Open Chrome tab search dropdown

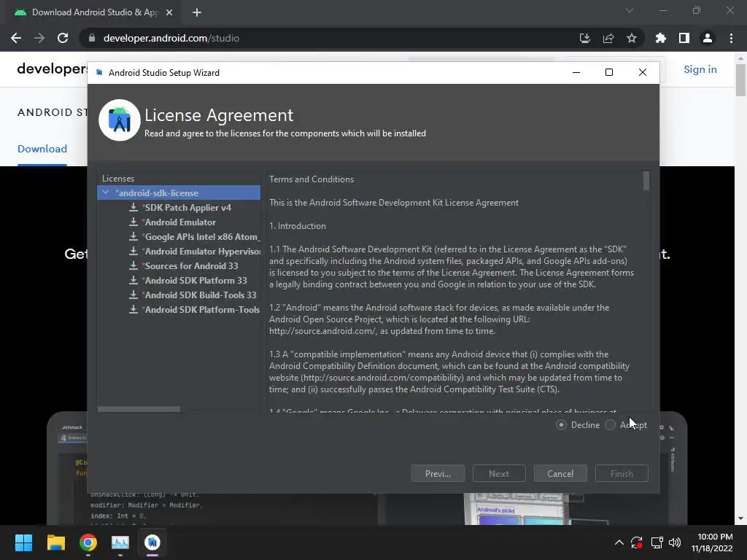coord(630,10)
